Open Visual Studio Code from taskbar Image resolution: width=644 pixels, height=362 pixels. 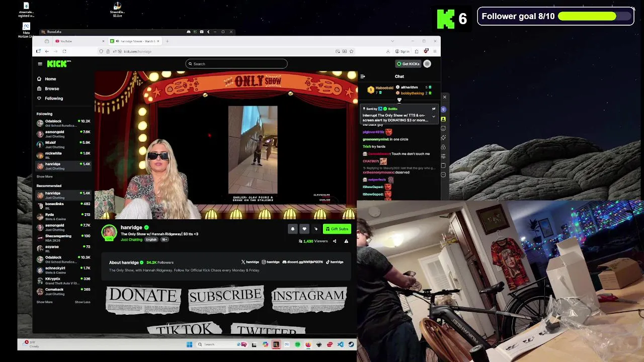click(341, 344)
